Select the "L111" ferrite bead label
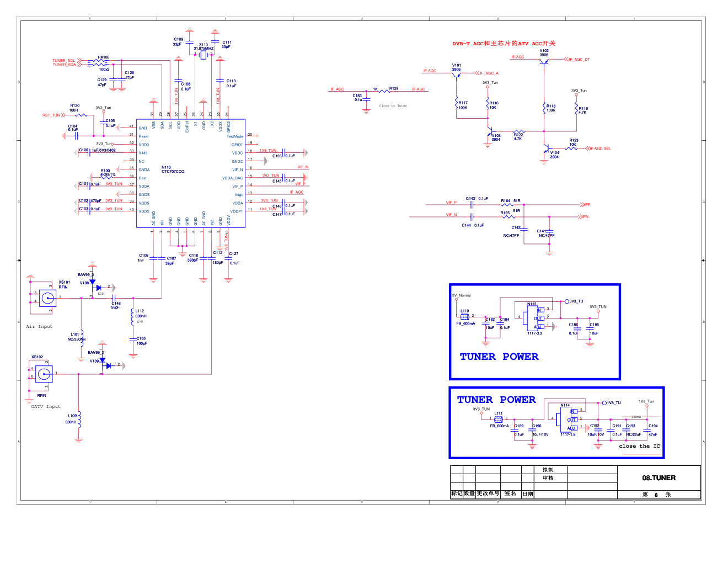The width and height of the screenshot is (728, 563). coord(498,413)
